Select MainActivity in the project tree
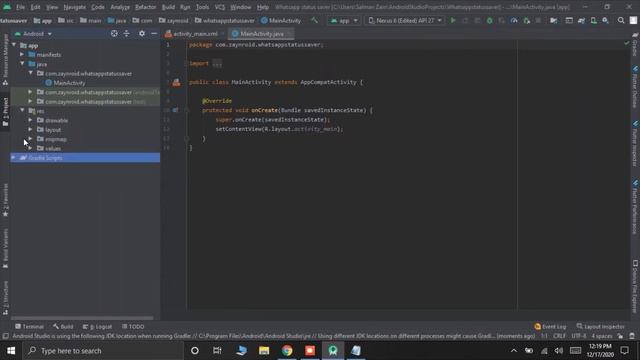640x360 pixels. [x=69, y=83]
